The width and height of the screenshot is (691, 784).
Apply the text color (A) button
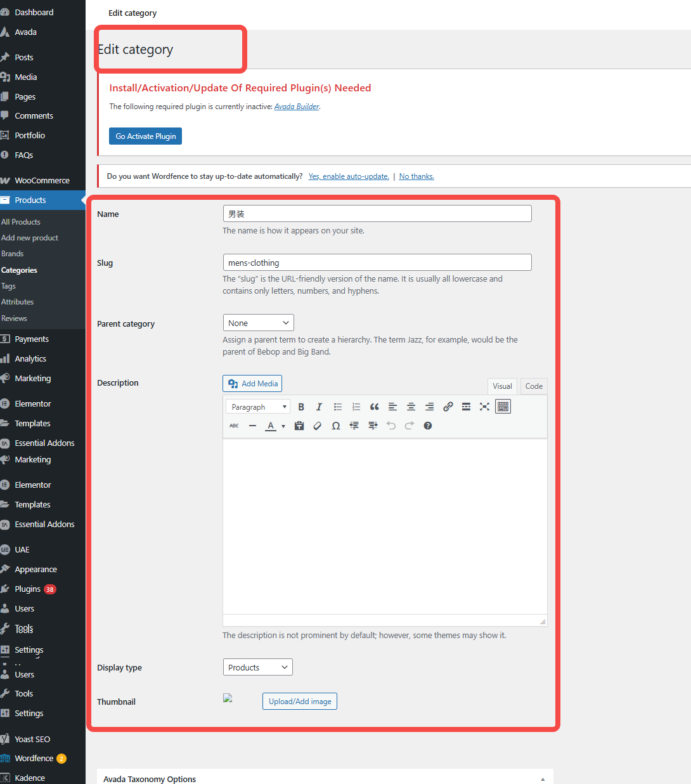[271, 426]
